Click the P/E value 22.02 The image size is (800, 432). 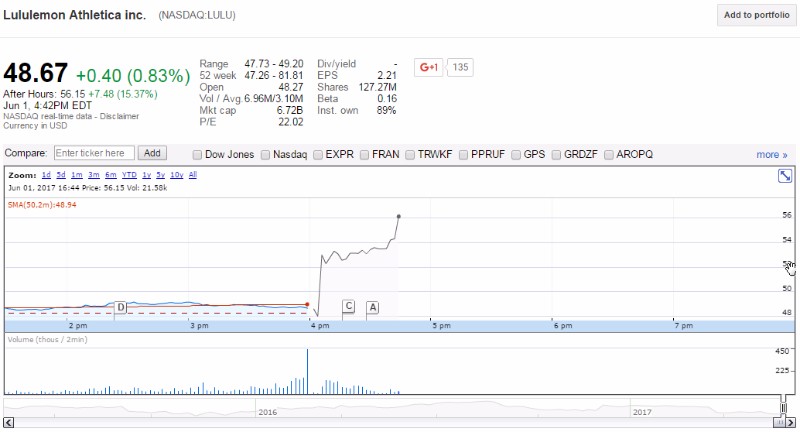(x=291, y=122)
